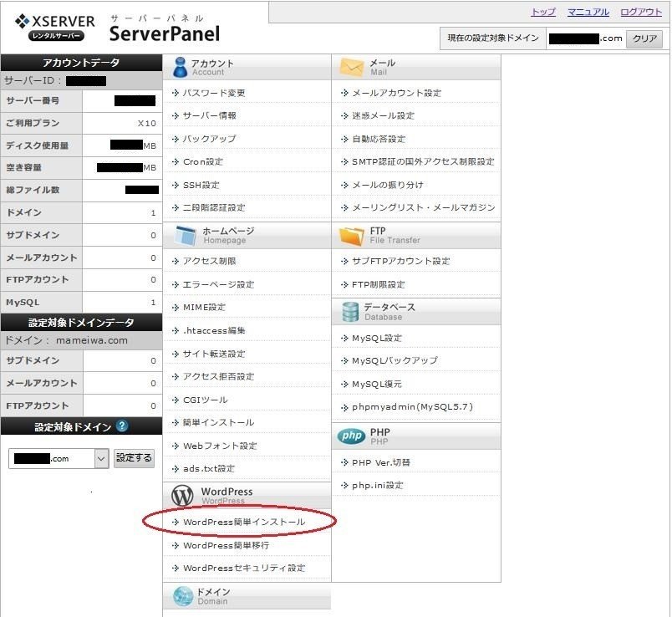Click the XSERVER logo
Viewport: 672px width, 617px height.
pos(55,28)
